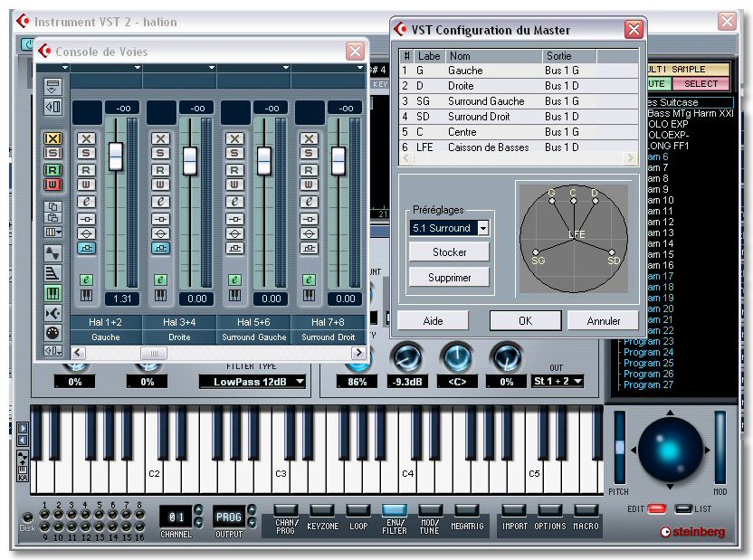Click Annuler to cancel configuration
The width and height of the screenshot is (753, 560).
(603, 320)
